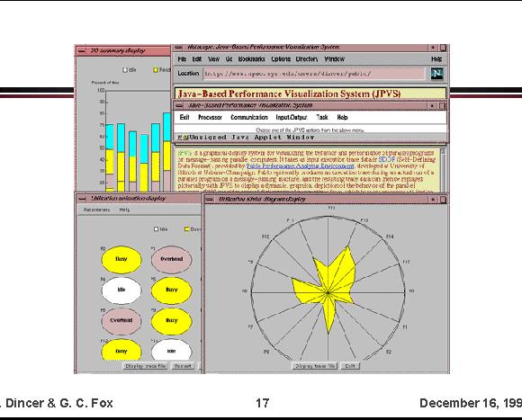The height and width of the screenshot is (420, 522).
Task: Open the Utilization animation display window menu
Action: coord(82,199)
